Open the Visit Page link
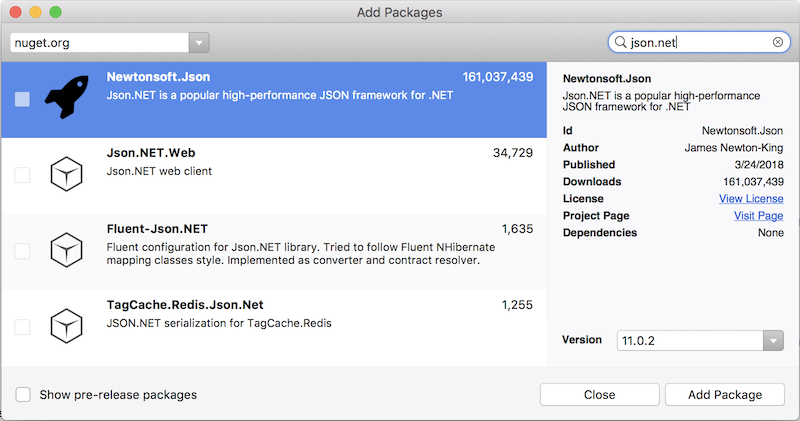The image size is (800, 421). click(x=759, y=215)
